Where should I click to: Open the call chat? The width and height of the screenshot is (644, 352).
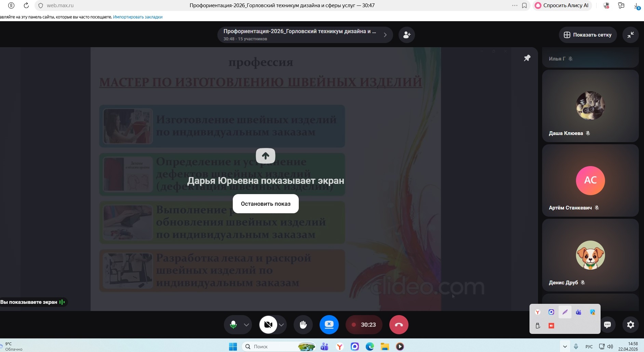click(x=607, y=325)
